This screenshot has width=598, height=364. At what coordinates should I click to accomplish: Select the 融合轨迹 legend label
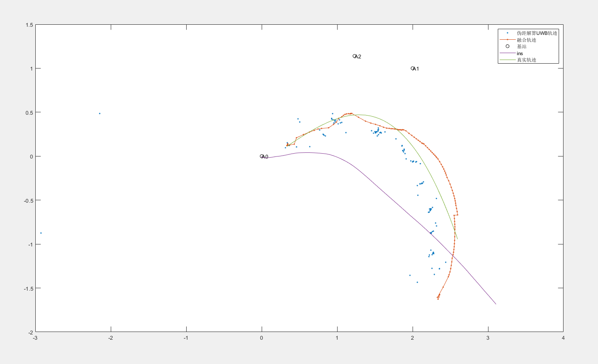coord(526,40)
